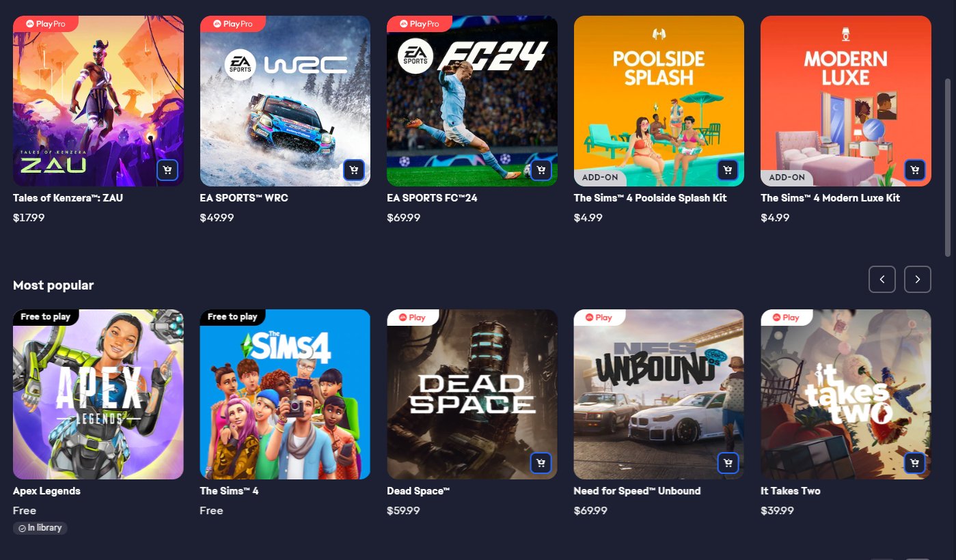
Task: Open the EA SPORTS WRC title link
Action: coord(244,198)
